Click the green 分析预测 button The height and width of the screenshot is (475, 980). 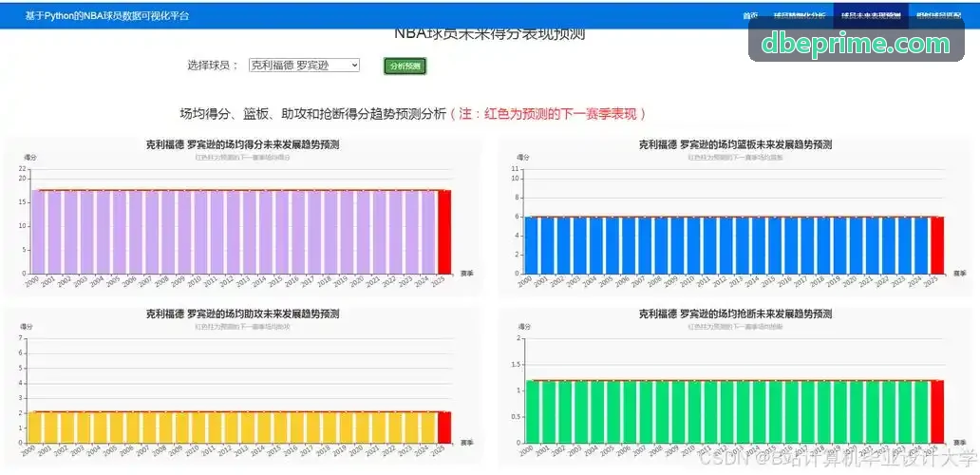coord(405,66)
